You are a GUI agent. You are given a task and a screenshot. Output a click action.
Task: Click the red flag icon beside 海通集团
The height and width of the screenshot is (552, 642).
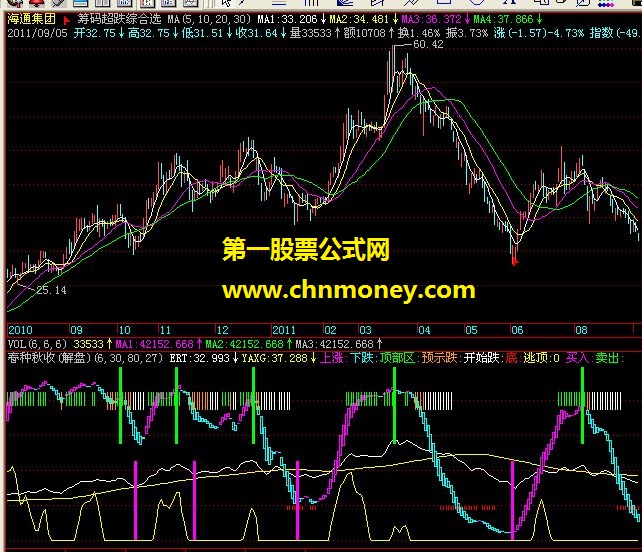point(66,20)
